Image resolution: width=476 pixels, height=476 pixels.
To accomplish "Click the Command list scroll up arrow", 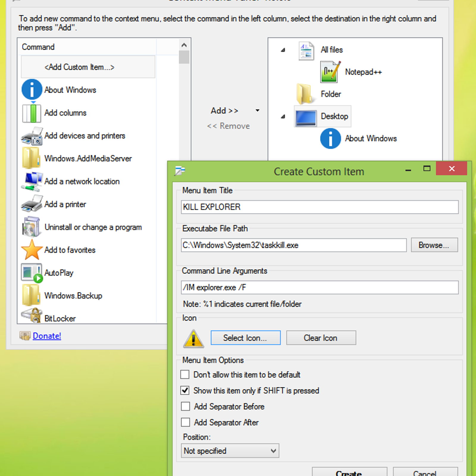I will coord(184,45).
